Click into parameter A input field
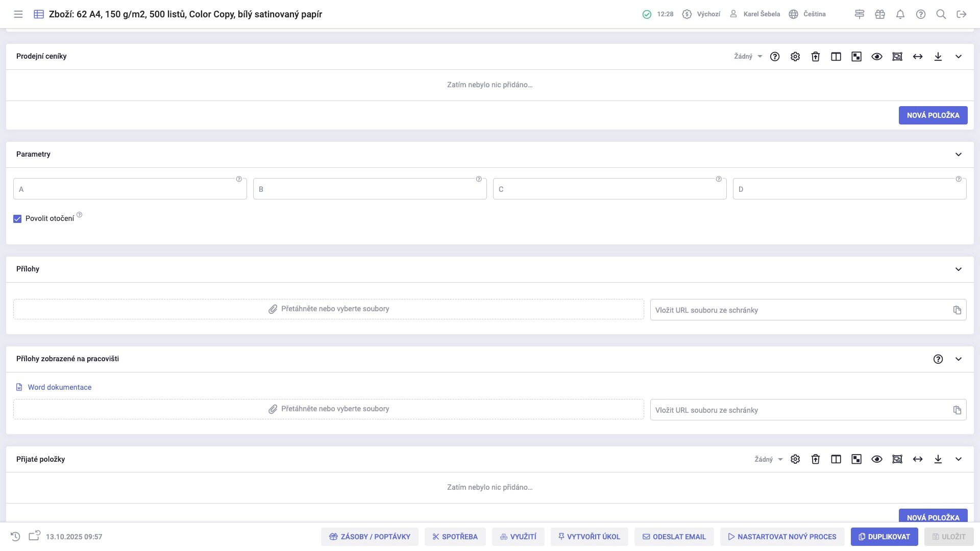This screenshot has width=980, height=551. point(130,189)
